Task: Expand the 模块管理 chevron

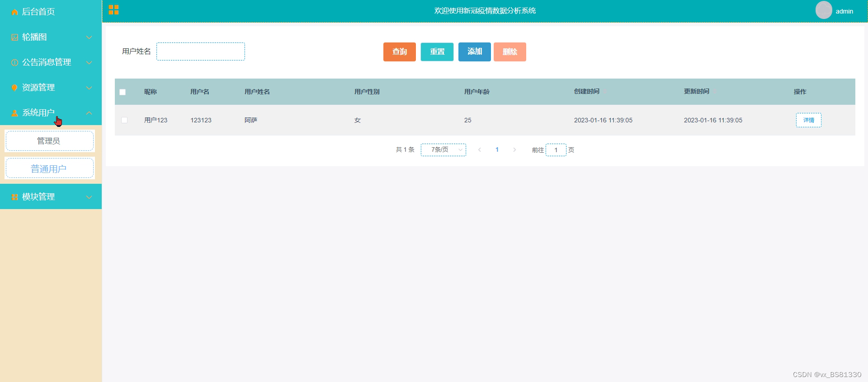Action: (89, 197)
